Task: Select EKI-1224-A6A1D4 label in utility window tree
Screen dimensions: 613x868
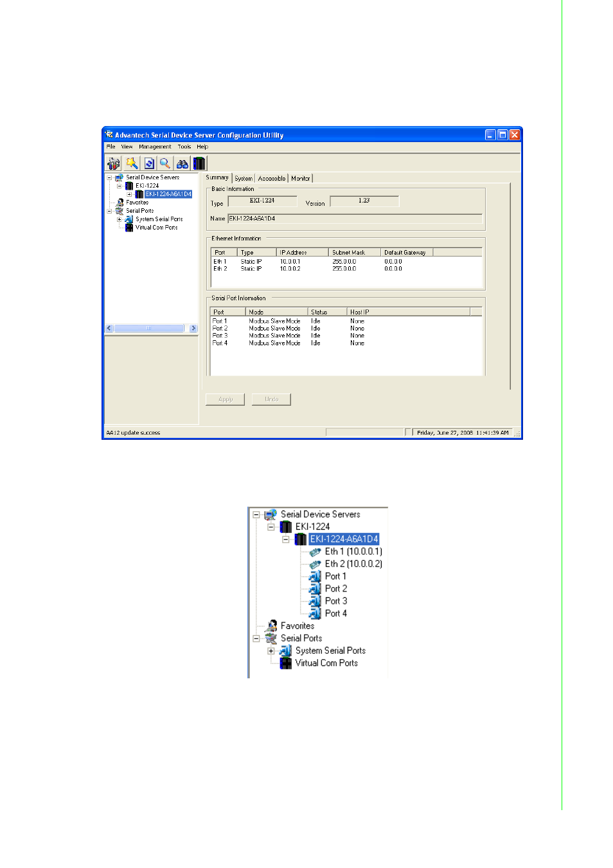Action: (168, 194)
